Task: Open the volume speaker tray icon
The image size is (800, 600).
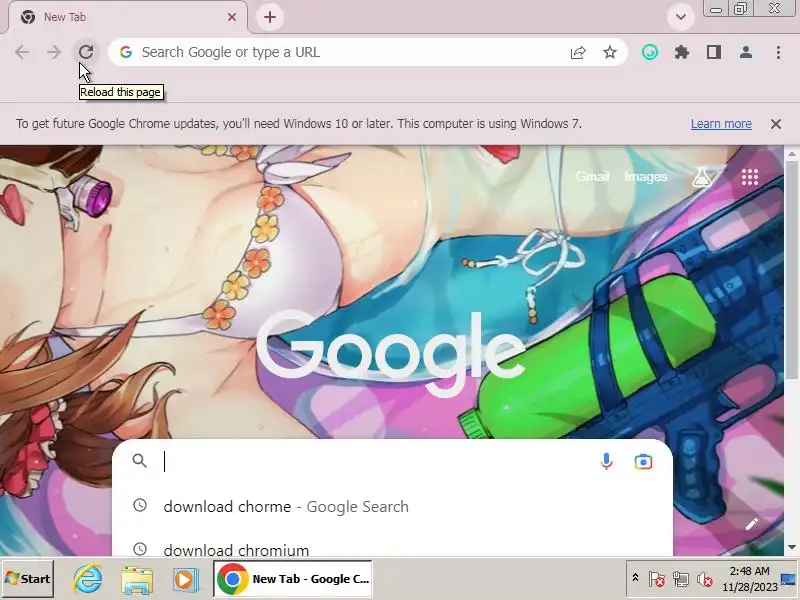Action: click(x=705, y=580)
